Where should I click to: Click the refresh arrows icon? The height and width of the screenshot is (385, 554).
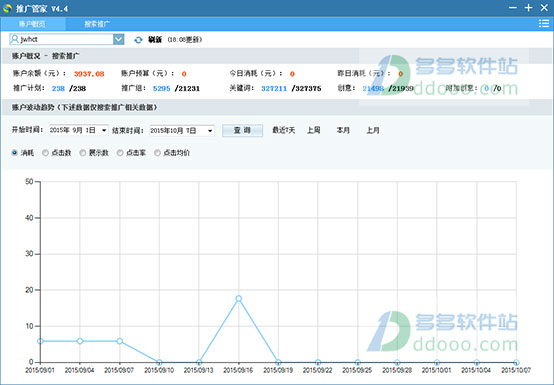[x=138, y=40]
